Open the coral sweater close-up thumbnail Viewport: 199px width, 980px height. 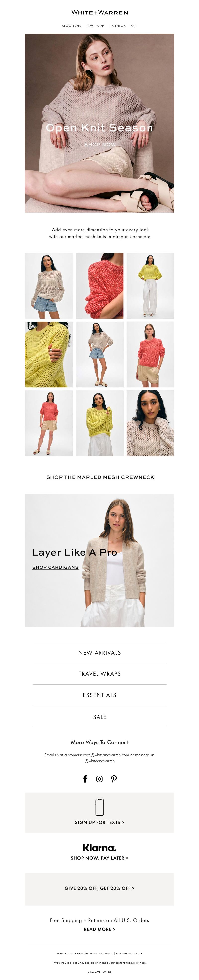pyautogui.click(x=99, y=286)
